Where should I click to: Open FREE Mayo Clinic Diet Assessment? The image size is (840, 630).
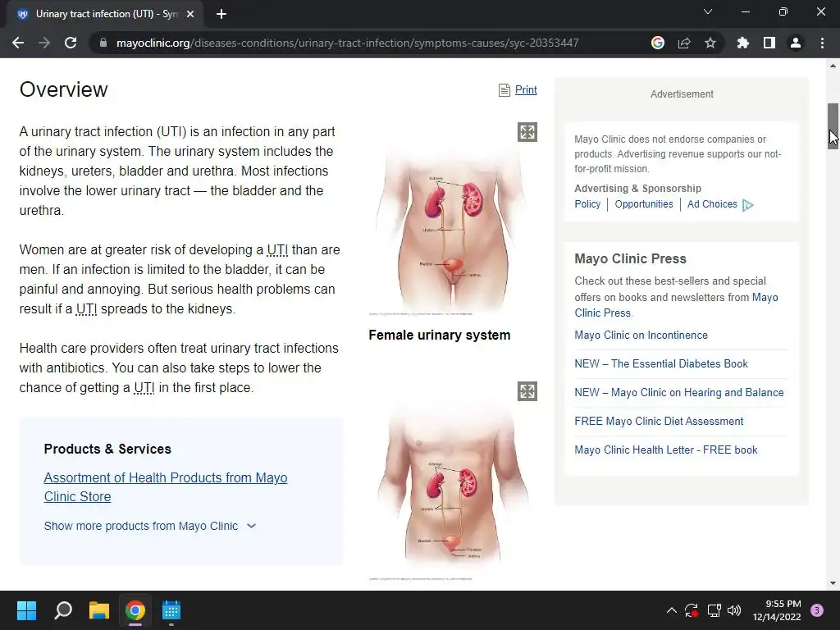659,422
